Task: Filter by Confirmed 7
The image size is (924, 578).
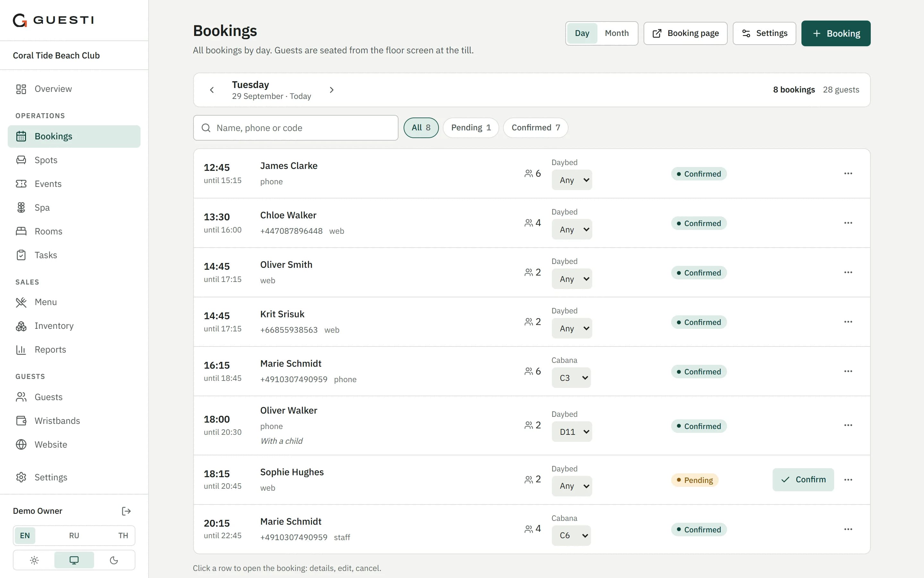Action: pos(536,128)
